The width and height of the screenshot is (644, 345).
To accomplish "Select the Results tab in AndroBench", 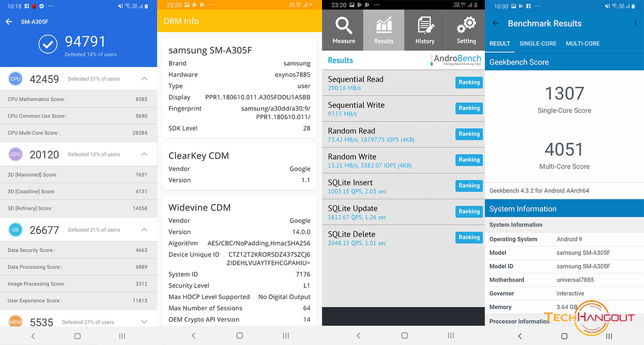I will pos(384,30).
